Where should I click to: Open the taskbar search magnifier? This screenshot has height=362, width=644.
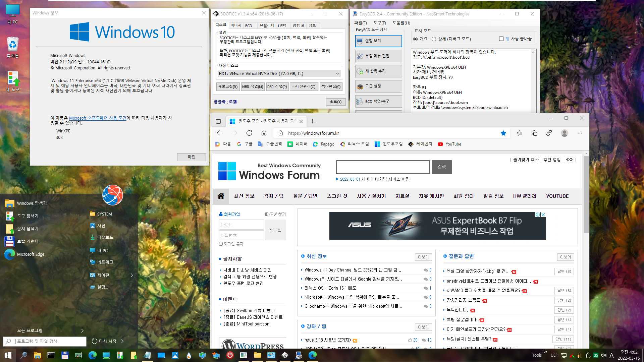tap(23, 355)
